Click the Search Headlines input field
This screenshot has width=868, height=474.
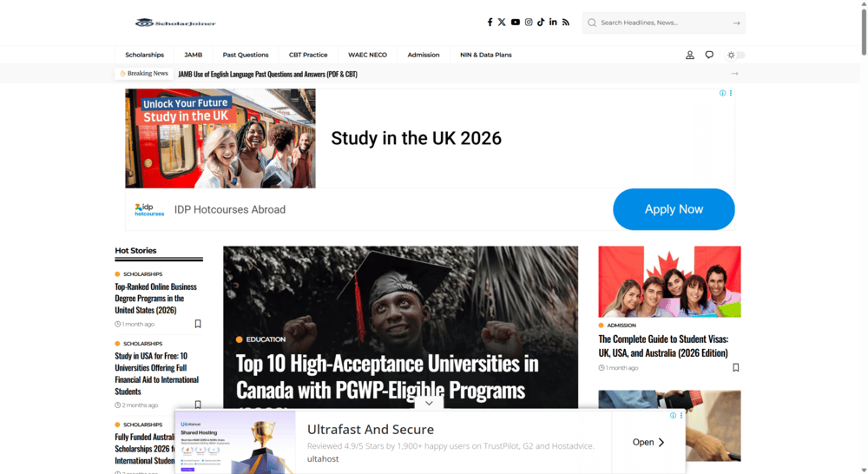point(663,23)
